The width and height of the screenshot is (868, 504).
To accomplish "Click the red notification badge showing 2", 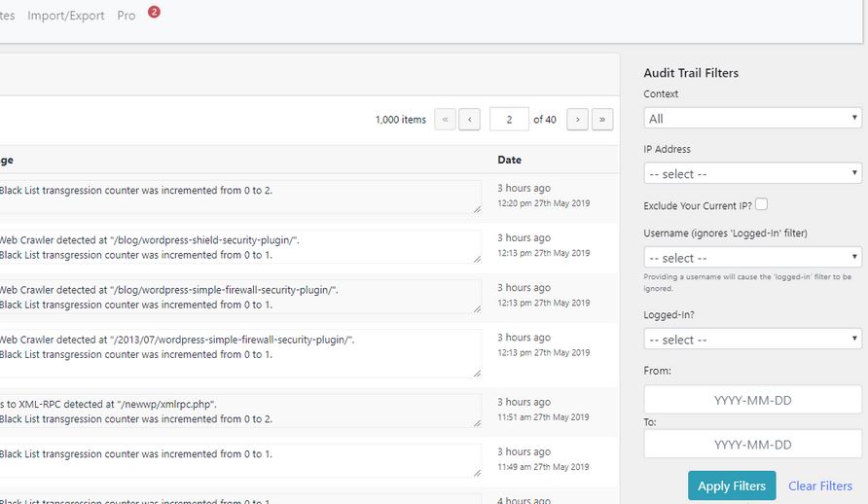I will [x=154, y=13].
